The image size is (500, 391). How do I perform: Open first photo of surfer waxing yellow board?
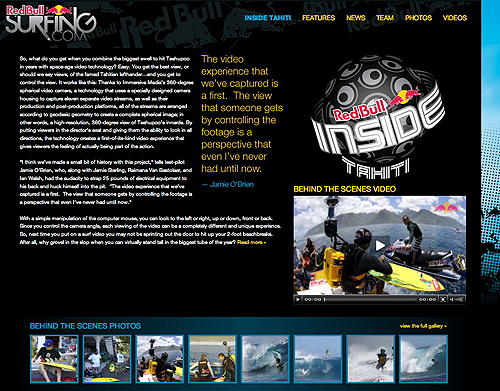54,359
